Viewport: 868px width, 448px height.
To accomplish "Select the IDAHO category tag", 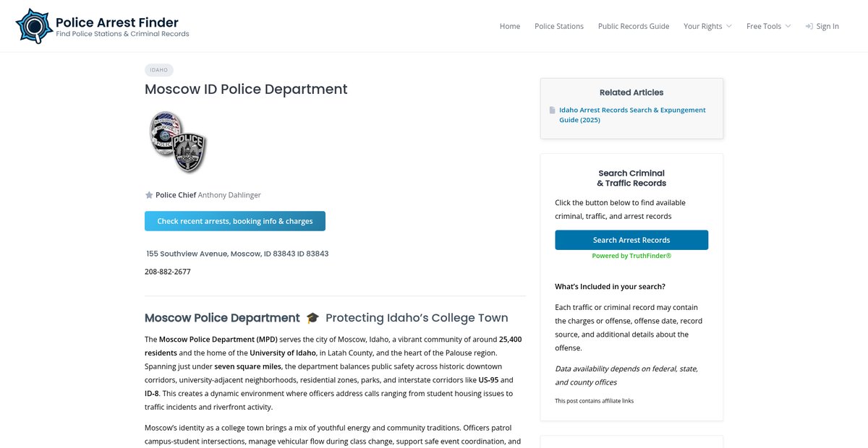I will pyautogui.click(x=159, y=70).
